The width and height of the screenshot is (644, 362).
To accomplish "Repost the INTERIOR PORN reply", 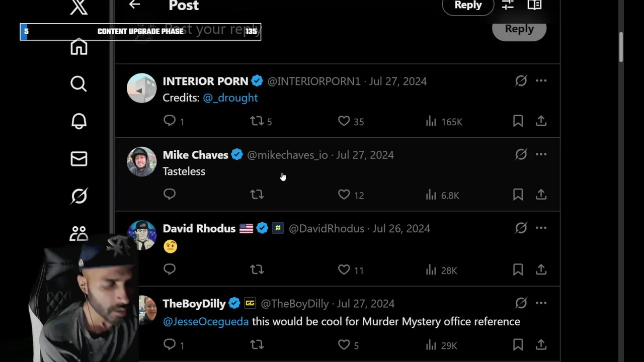I will pyautogui.click(x=257, y=121).
